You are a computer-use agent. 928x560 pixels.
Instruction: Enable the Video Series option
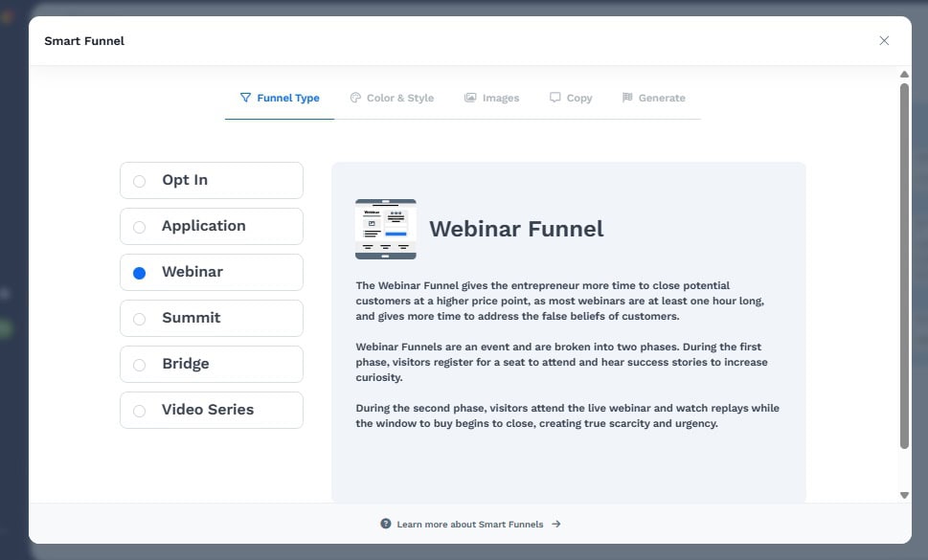point(139,410)
